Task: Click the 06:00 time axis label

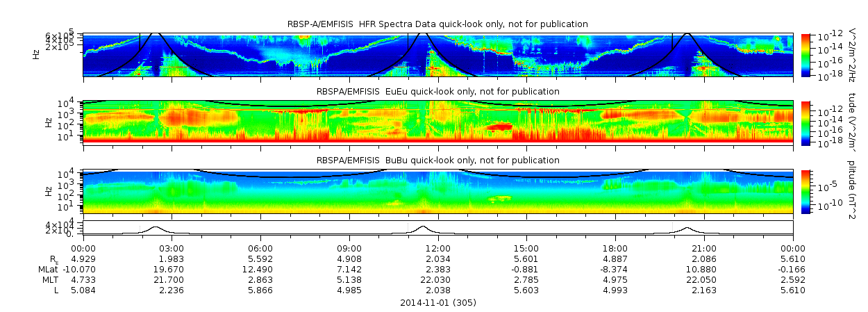Action: (260, 249)
